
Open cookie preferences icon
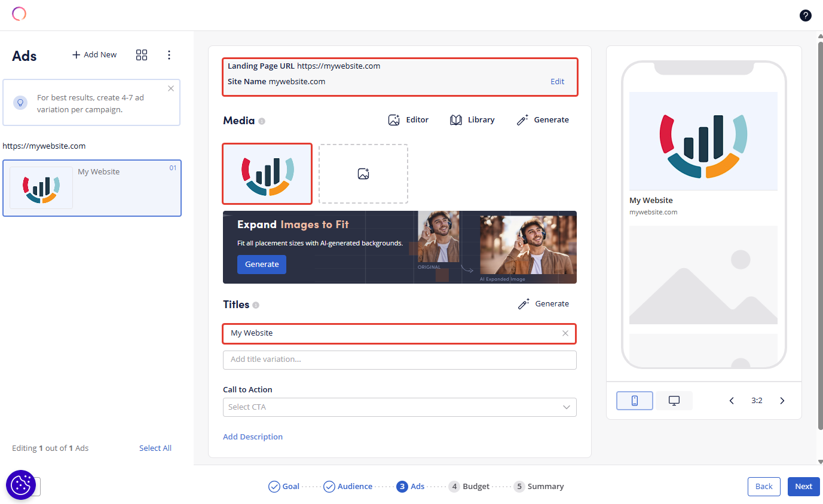21,484
